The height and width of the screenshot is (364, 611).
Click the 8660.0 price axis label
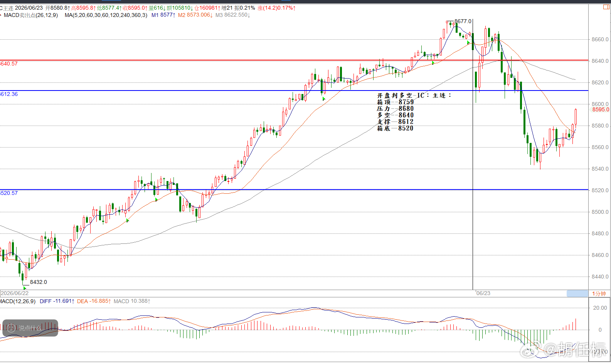[x=600, y=39]
